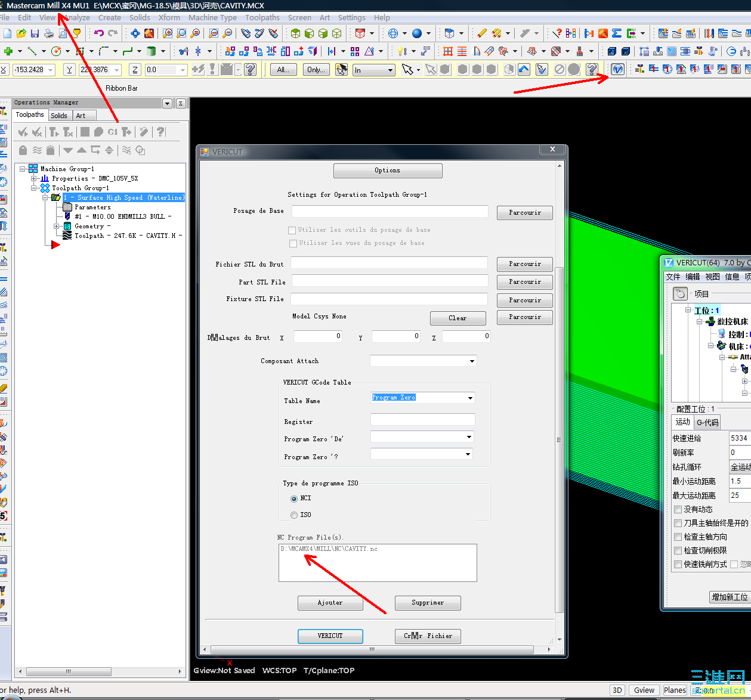Click the Clear button for Model Csys
Image resolution: width=751 pixels, height=700 pixels.
(x=458, y=318)
